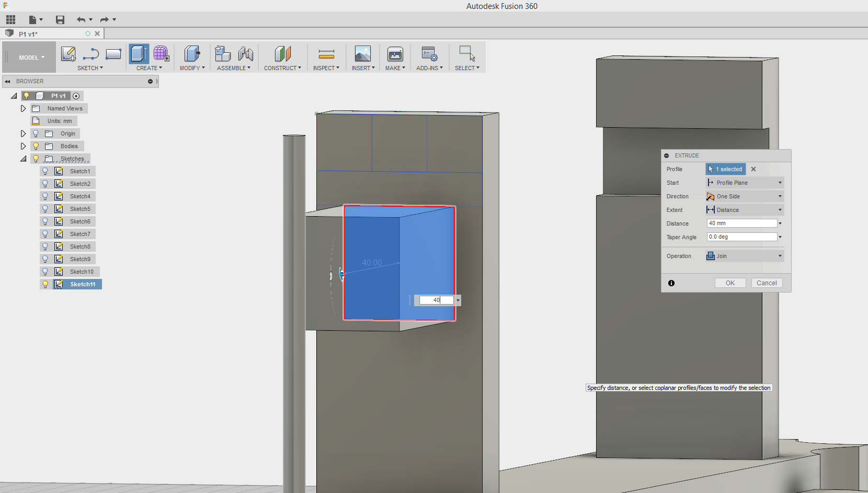Select the Line sketch tool icon
The image size is (868, 493).
tap(91, 54)
